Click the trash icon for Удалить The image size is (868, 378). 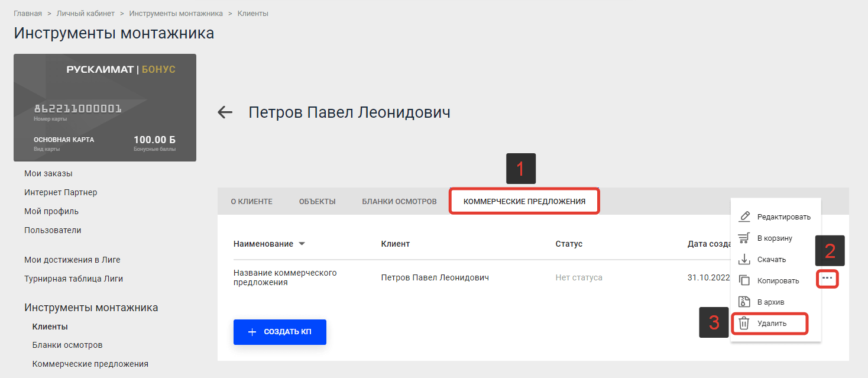tap(745, 324)
